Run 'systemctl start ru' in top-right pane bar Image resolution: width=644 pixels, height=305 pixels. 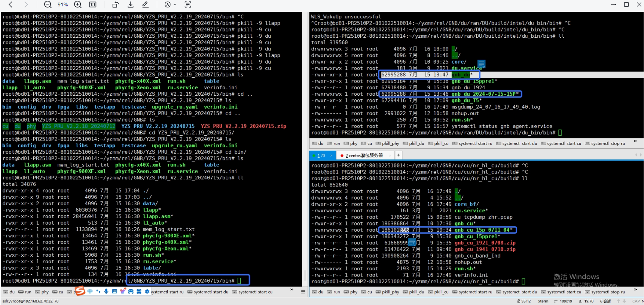473,143
